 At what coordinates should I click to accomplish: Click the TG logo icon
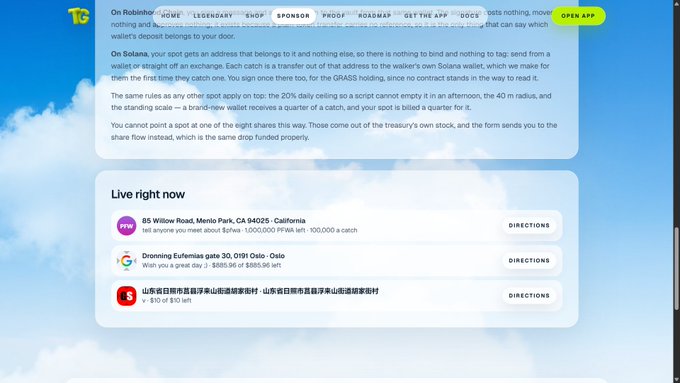point(78,16)
